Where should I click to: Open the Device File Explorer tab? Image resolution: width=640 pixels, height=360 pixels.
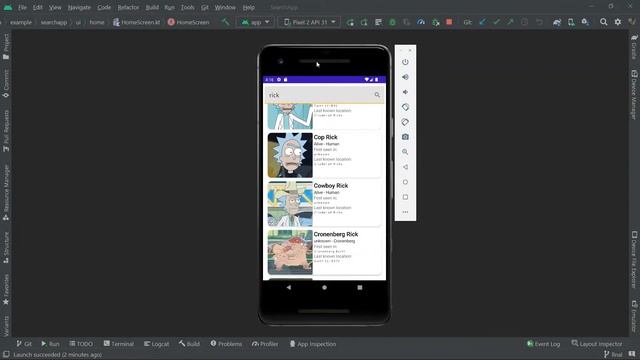click(634, 260)
